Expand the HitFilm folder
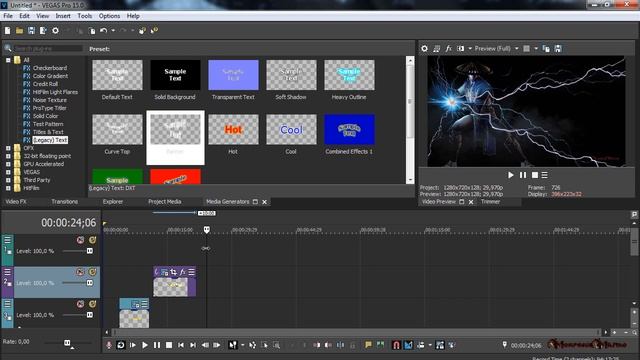The image size is (640, 360). pyautogui.click(x=8, y=188)
